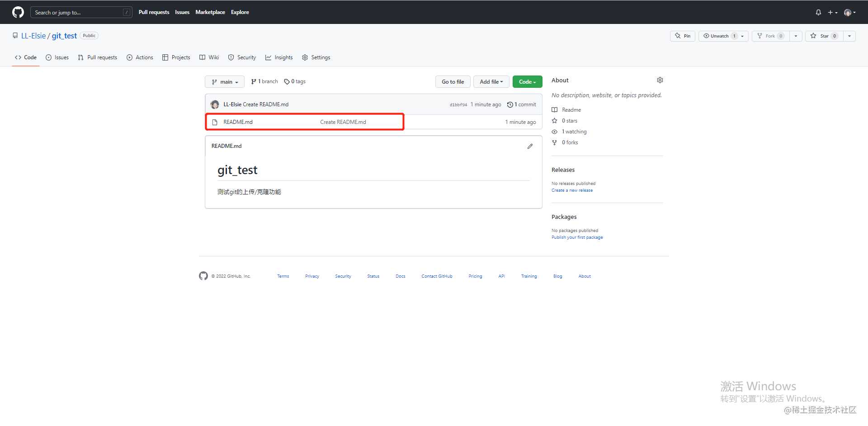
Task: Click the README.md file icon
Action: pyautogui.click(x=215, y=122)
